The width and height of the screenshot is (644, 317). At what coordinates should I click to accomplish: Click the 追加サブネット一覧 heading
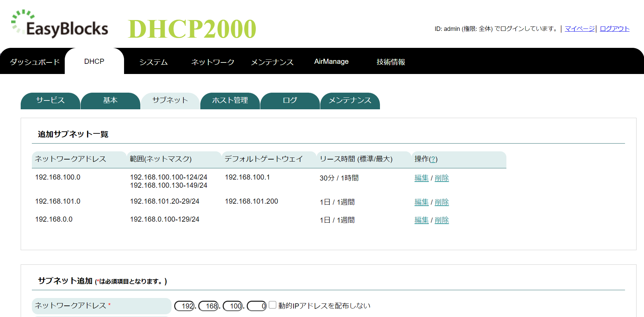pos(73,134)
